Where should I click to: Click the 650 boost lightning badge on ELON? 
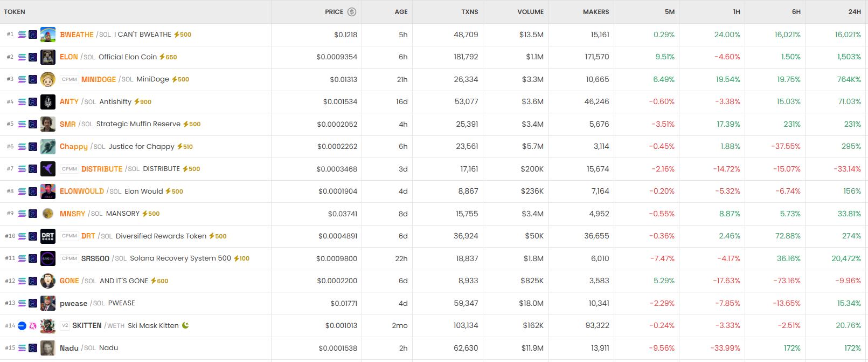pos(168,57)
